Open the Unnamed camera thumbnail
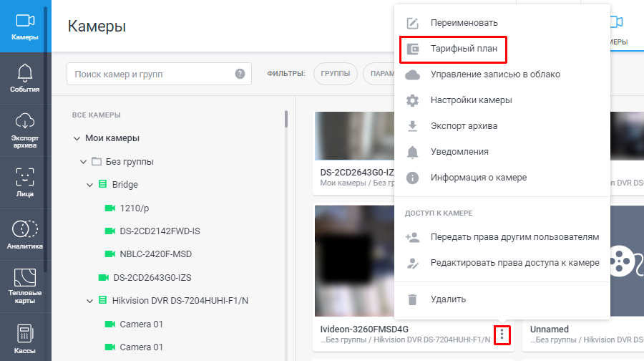The height and width of the screenshot is (361, 644). [627, 261]
